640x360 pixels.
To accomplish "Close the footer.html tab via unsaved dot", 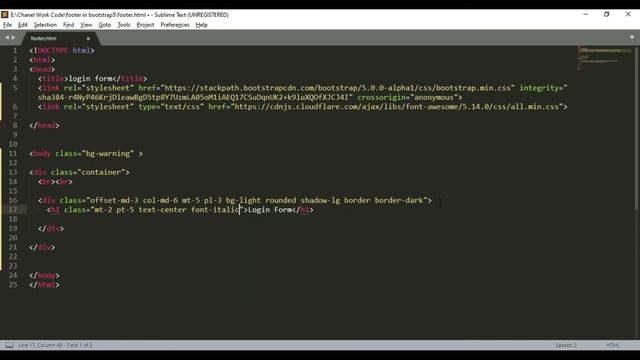I will (88, 38).
